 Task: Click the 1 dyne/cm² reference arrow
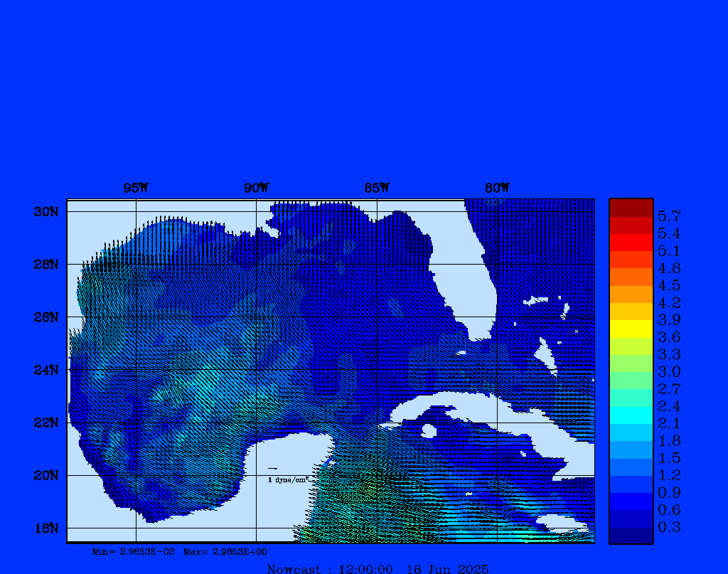[272, 469]
